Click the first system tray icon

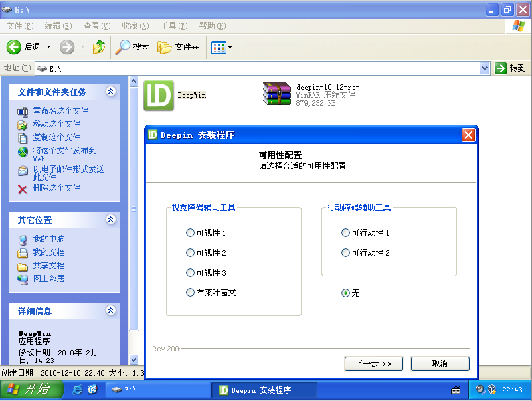[480, 390]
